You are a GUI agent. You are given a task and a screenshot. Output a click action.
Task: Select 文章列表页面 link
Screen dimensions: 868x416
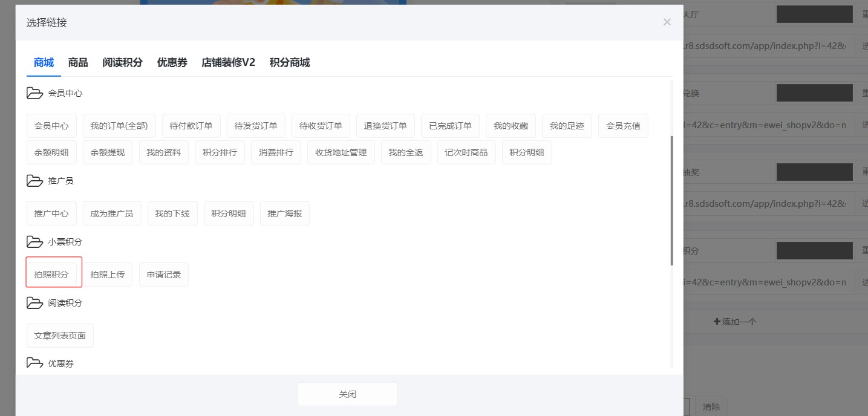click(x=60, y=336)
